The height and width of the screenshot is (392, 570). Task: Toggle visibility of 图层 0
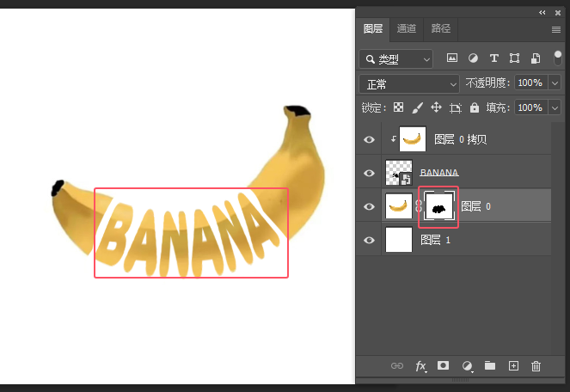coord(369,206)
